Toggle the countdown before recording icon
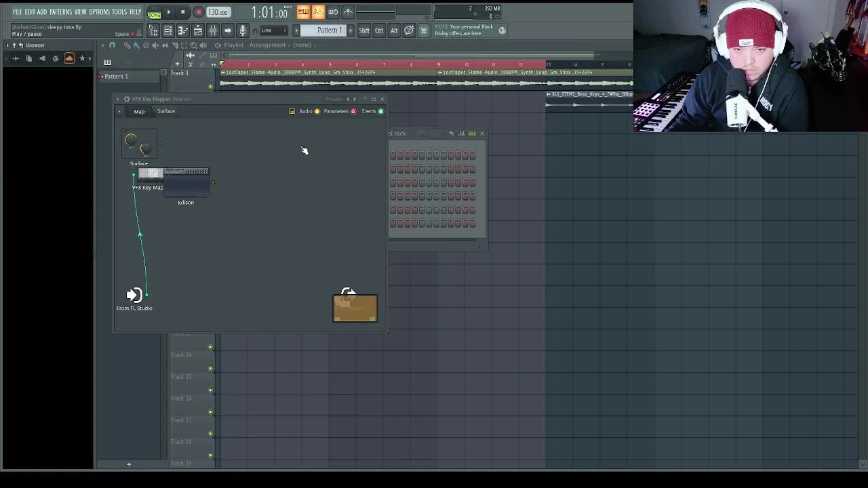Screen dimensions: 868x488 318,12
